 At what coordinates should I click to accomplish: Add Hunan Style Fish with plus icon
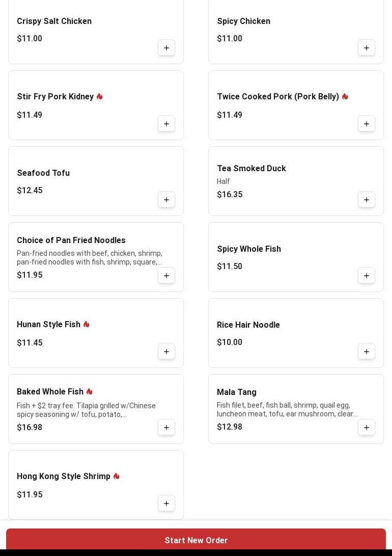tap(166, 352)
